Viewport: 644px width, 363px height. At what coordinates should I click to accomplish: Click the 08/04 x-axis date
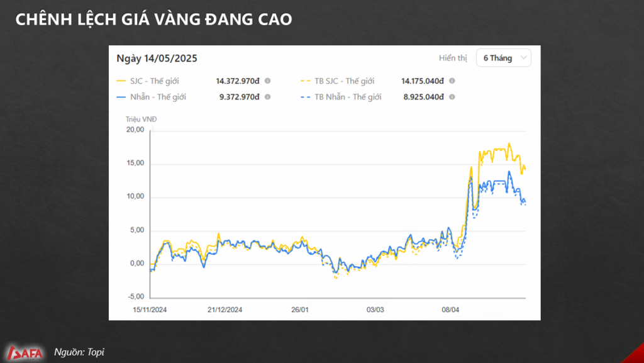(450, 310)
